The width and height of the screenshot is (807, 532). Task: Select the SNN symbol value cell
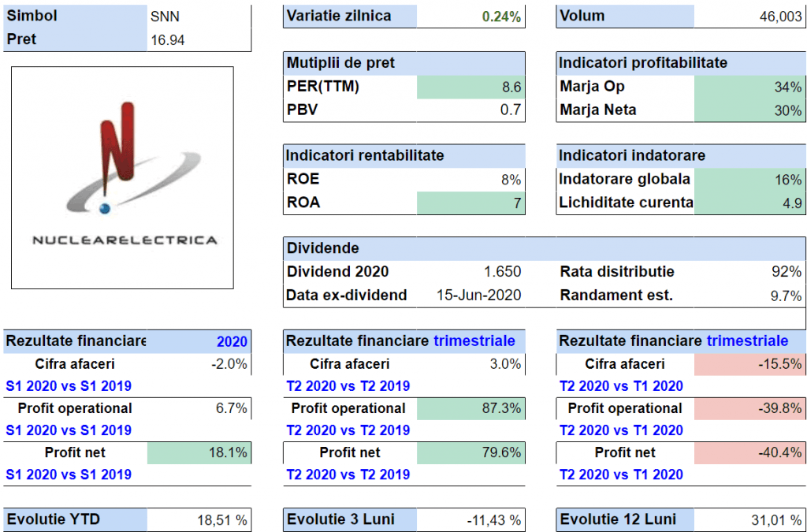[x=199, y=16]
